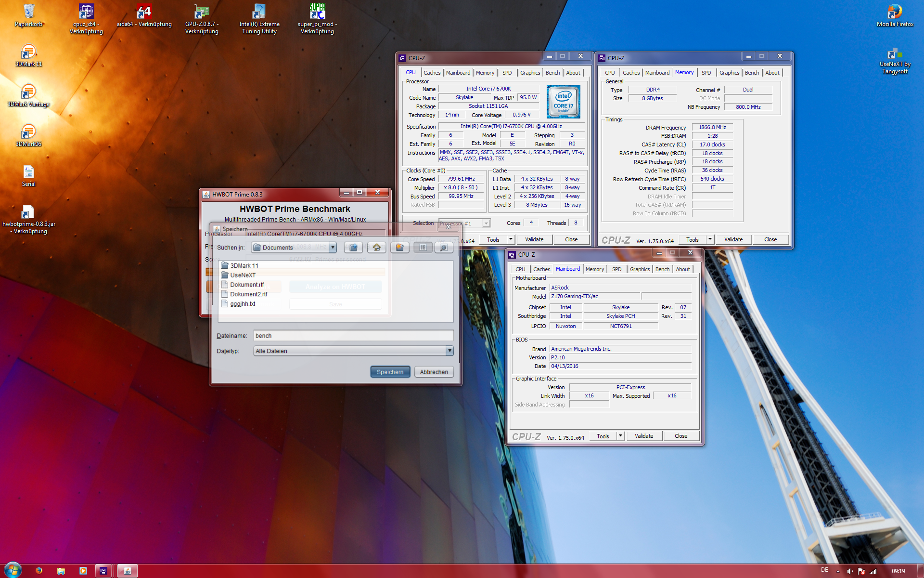Switch to Caches tab in CPU window
The height and width of the screenshot is (578, 924).
pos(432,73)
